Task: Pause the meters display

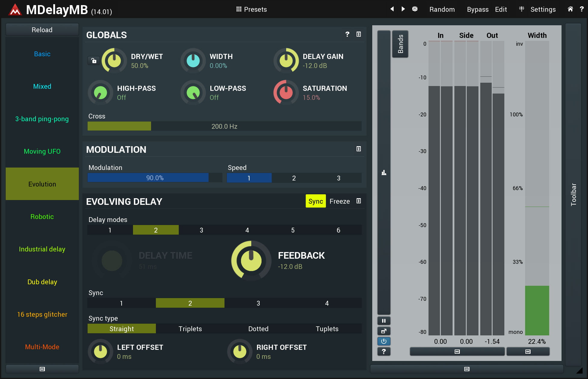Action: 384,321
